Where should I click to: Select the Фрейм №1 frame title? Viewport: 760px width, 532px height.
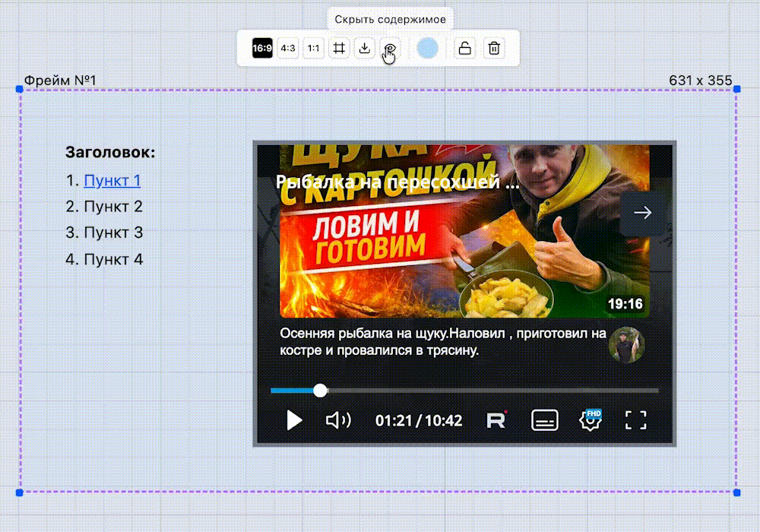tap(61, 81)
